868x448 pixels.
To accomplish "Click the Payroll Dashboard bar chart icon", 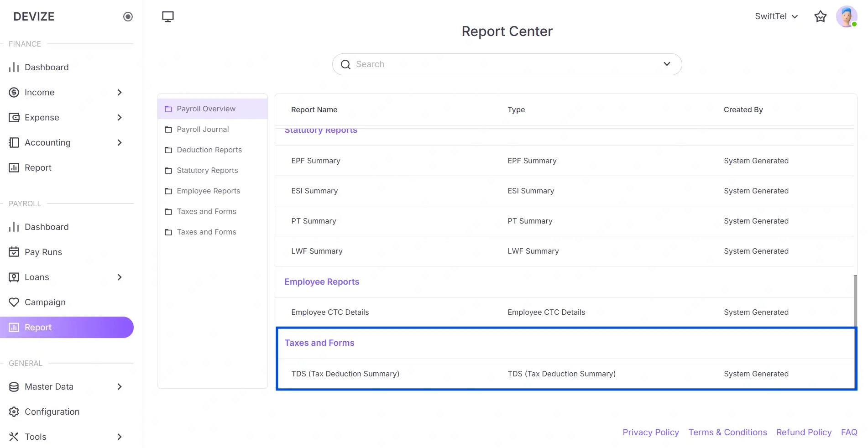I will [x=14, y=227].
